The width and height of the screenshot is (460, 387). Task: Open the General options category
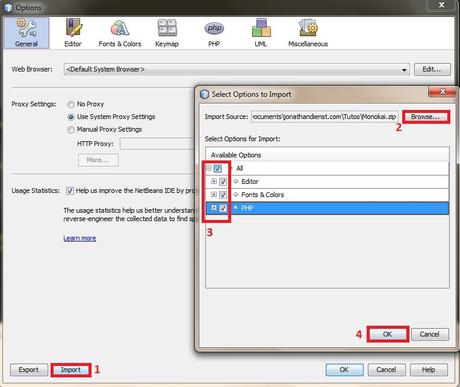(27, 33)
